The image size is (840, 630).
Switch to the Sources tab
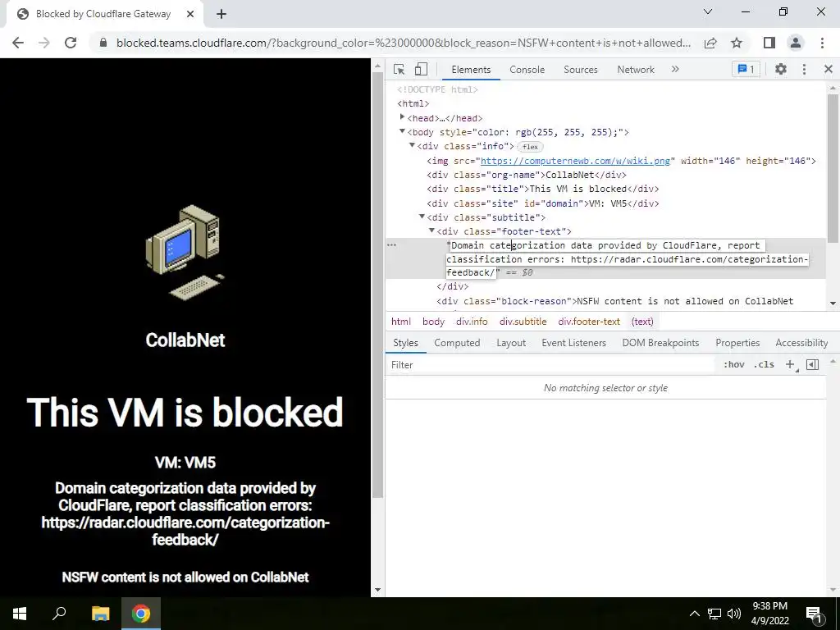tap(581, 70)
